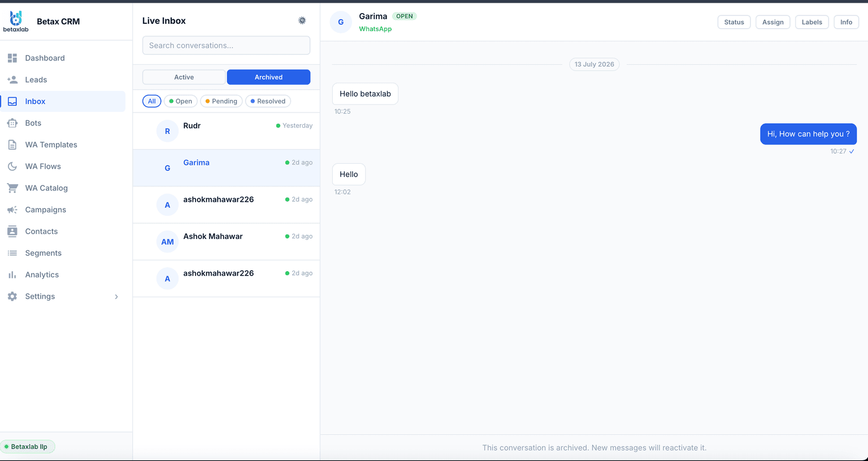Image resolution: width=868 pixels, height=461 pixels.
Task: Open the Live Inbox settings gear
Action: coord(302,20)
